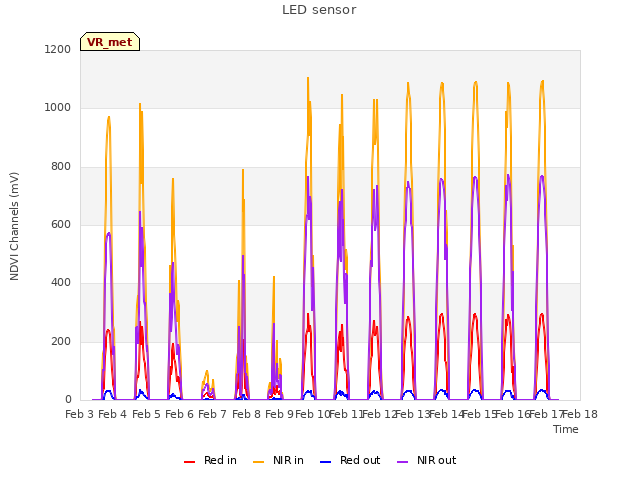Toggle the Red out legend entry
This screenshot has width=640, height=480.
[350, 460]
